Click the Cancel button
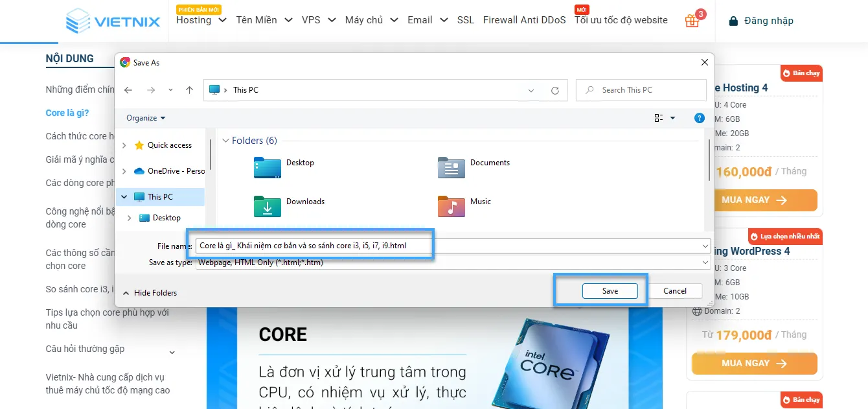 point(675,291)
